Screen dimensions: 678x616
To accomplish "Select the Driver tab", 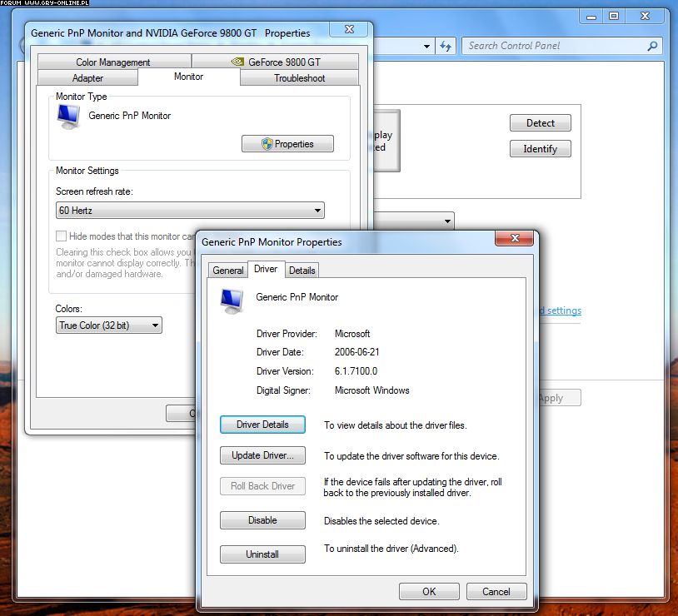I will click(x=266, y=269).
